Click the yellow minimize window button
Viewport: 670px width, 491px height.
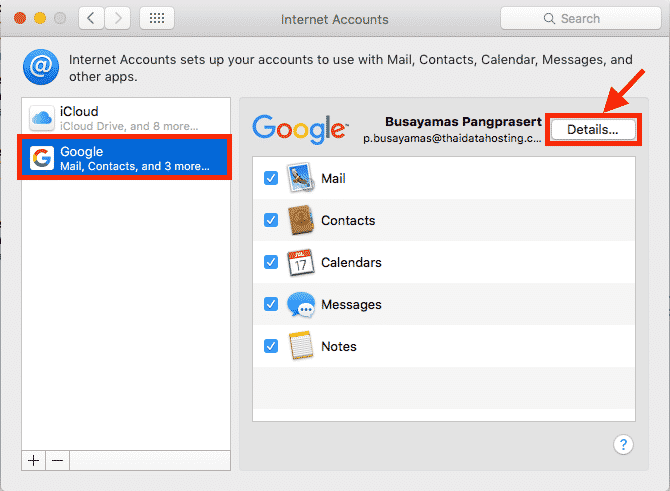coord(40,18)
